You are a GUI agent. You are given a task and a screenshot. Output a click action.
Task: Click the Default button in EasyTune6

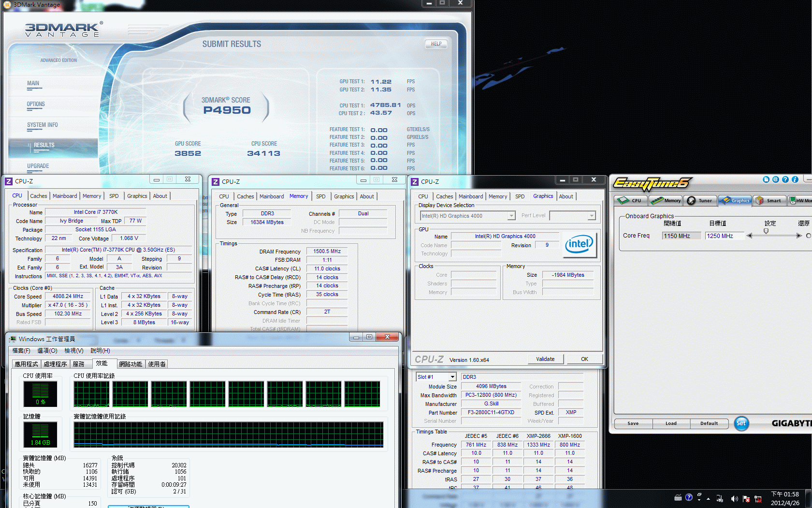[x=709, y=423]
